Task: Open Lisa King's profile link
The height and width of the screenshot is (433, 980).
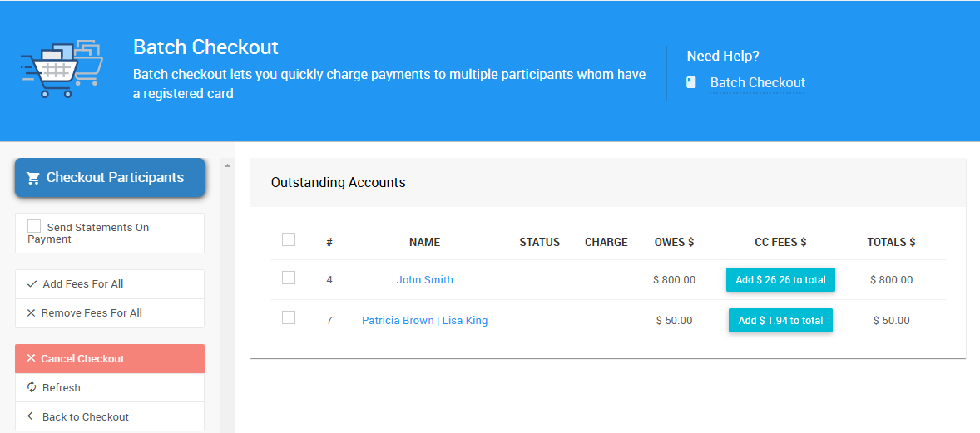Action: [465, 321]
